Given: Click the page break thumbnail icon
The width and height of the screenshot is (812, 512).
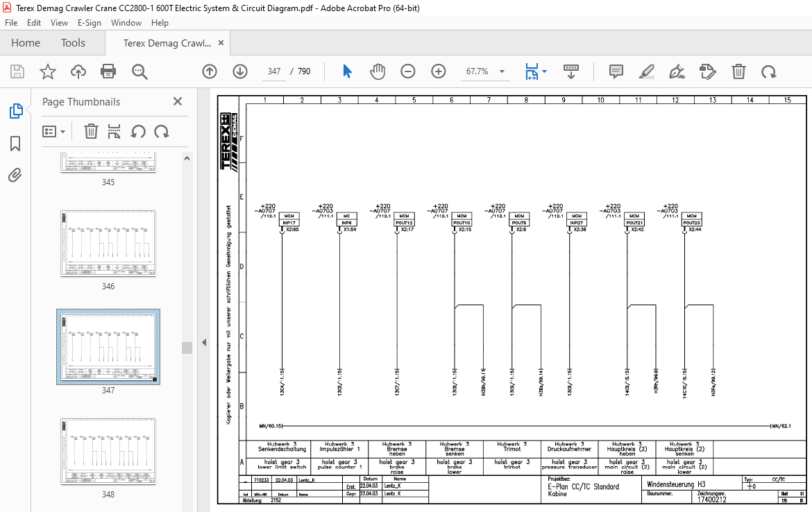Looking at the screenshot, I should click(x=114, y=132).
